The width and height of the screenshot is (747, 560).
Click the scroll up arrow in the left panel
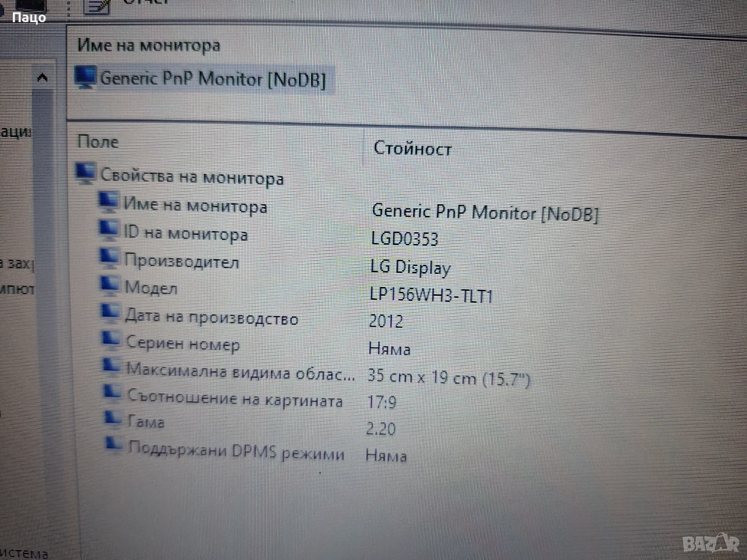click(x=41, y=77)
